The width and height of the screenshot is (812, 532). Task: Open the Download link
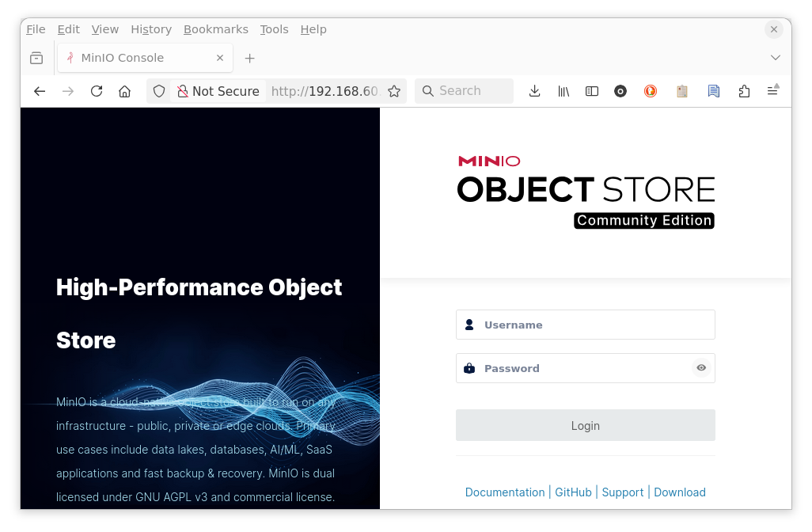[680, 492]
